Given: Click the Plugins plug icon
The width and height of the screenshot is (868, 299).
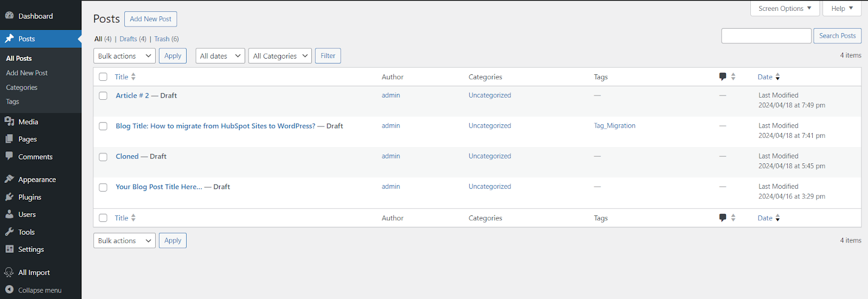Looking at the screenshot, I should pyautogui.click(x=9, y=197).
